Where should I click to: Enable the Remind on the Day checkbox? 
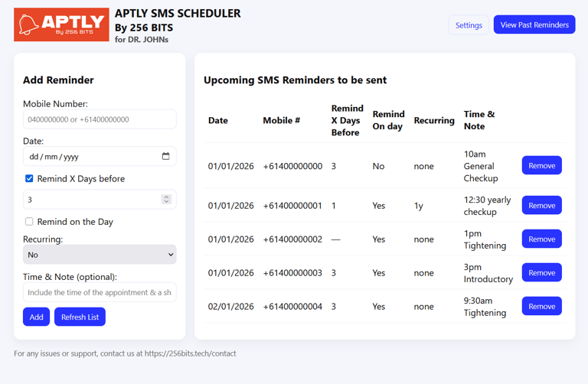coord(29,222)
